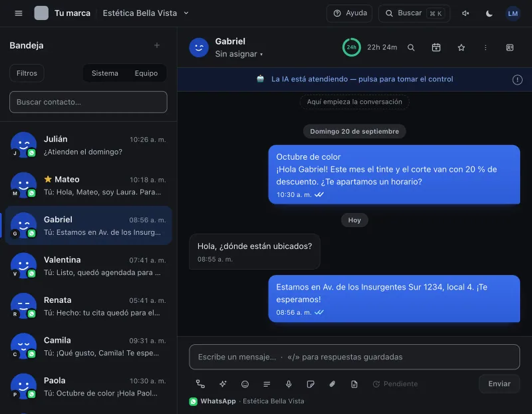Click the Tu marca brand logo

pyautogui.click(x=41, y=13)
